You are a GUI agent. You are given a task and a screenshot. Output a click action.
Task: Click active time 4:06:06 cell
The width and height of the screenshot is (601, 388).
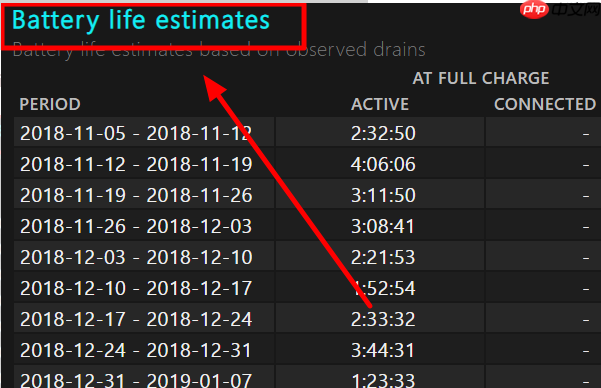pyautogui.click(x=380, y=164)
